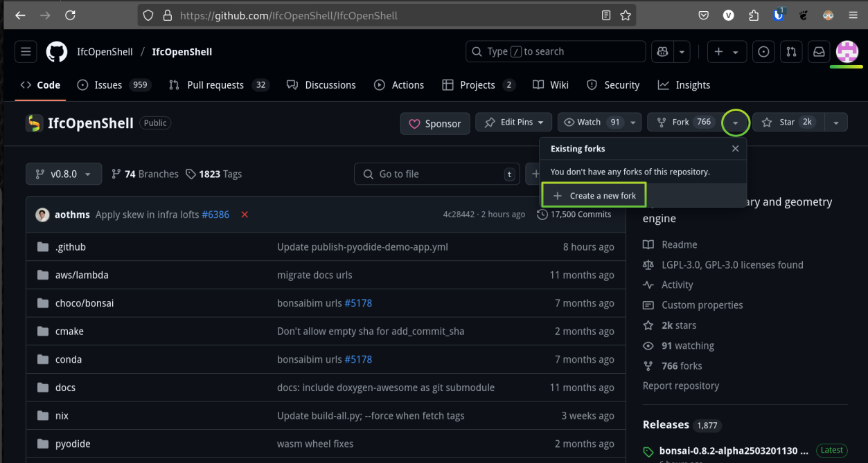The height and width of the screenshot is (463, 868).
Task: Open the choco/bonsai folder
Action: point(85,303)
